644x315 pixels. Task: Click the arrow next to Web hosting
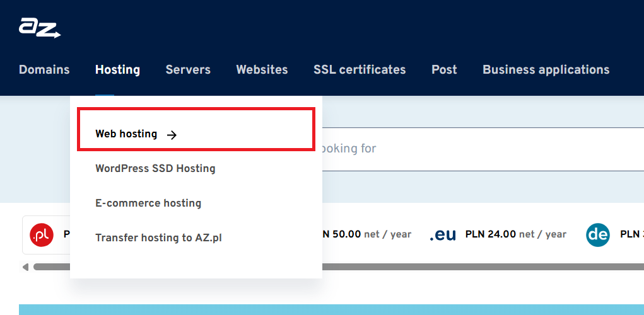click(172, 135)
